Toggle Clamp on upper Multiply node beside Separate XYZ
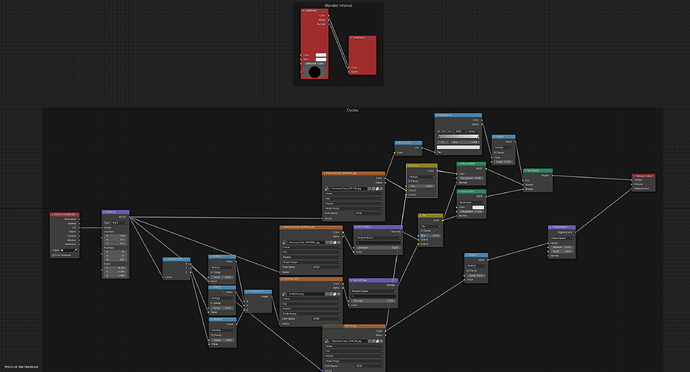690x372 pixels. (212, 273)
